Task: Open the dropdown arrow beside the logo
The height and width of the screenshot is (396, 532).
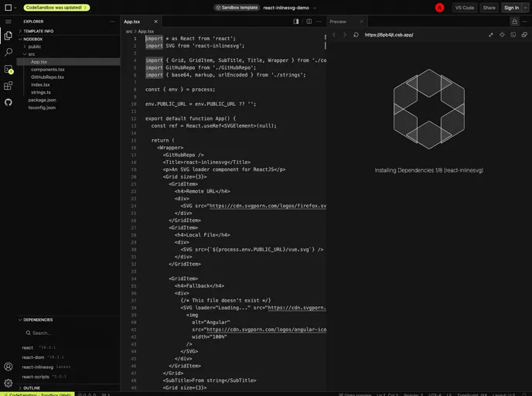Action: click(x=15, y=8)
